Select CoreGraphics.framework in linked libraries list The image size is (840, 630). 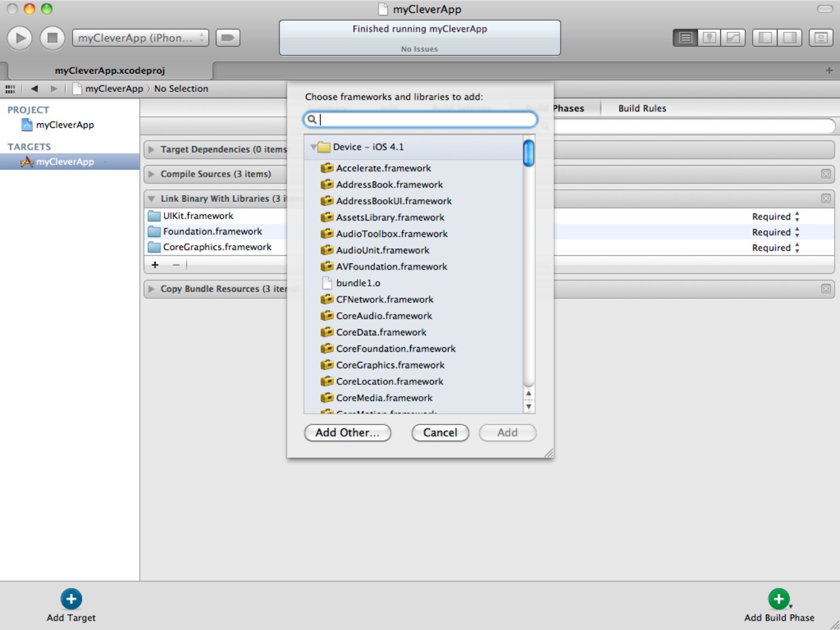coord(217,248)
